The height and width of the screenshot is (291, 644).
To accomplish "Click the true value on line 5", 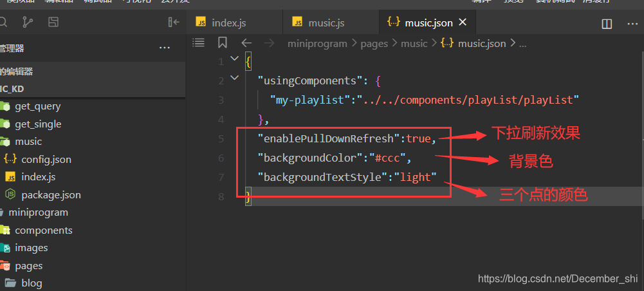I will (418, 139).
